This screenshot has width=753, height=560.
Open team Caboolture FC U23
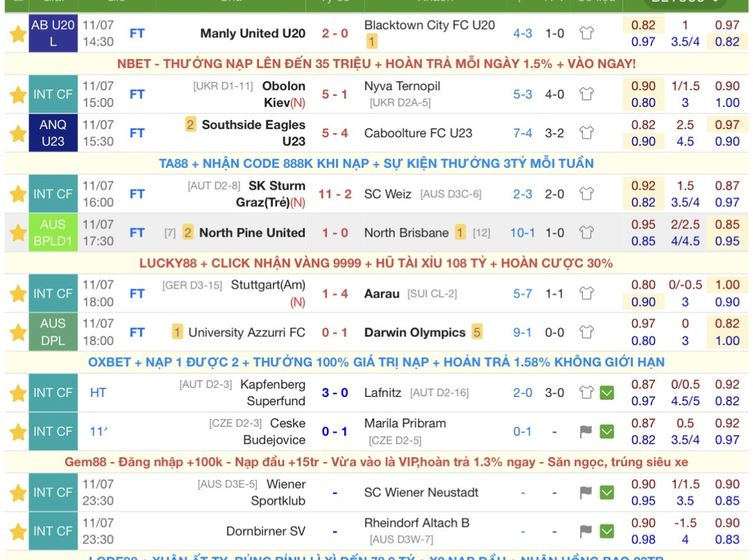(418, 133)
